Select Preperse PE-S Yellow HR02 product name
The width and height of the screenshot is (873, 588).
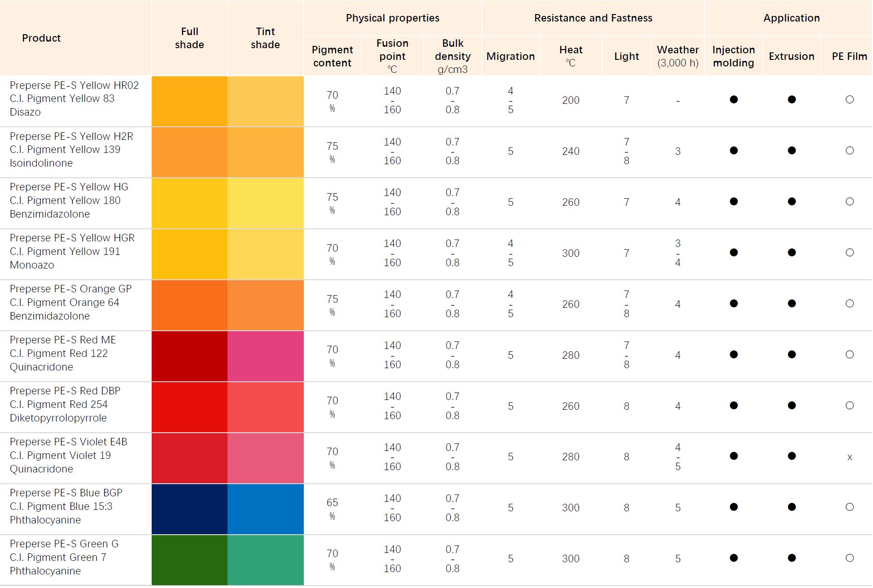click(74, 85)
